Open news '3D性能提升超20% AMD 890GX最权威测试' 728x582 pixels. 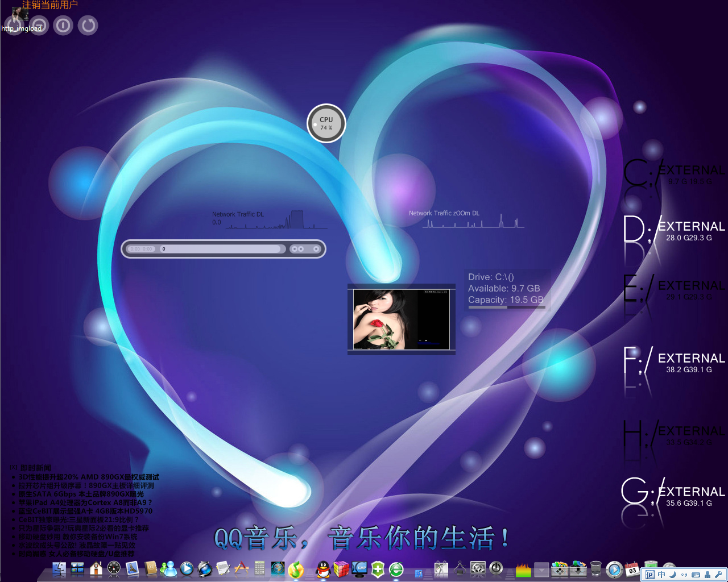(x=89, y=477)
